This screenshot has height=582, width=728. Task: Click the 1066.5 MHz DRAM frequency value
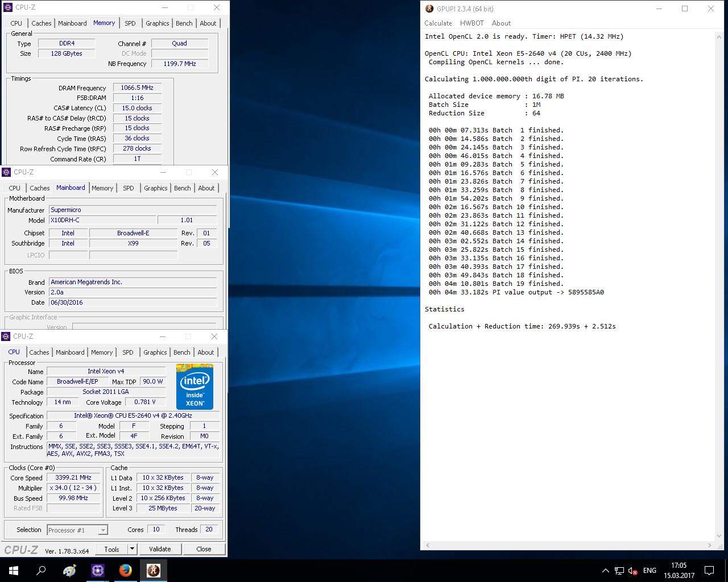point(137,88)
